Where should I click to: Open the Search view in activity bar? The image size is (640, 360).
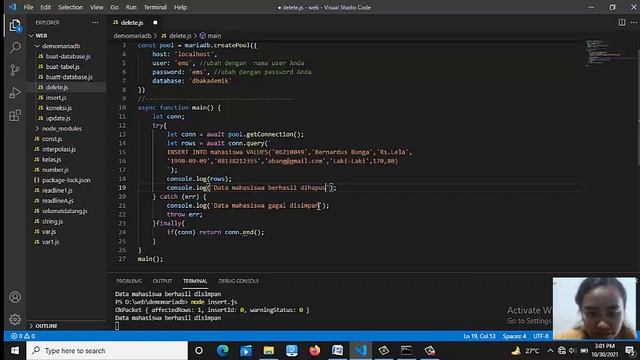click(15, 48)
